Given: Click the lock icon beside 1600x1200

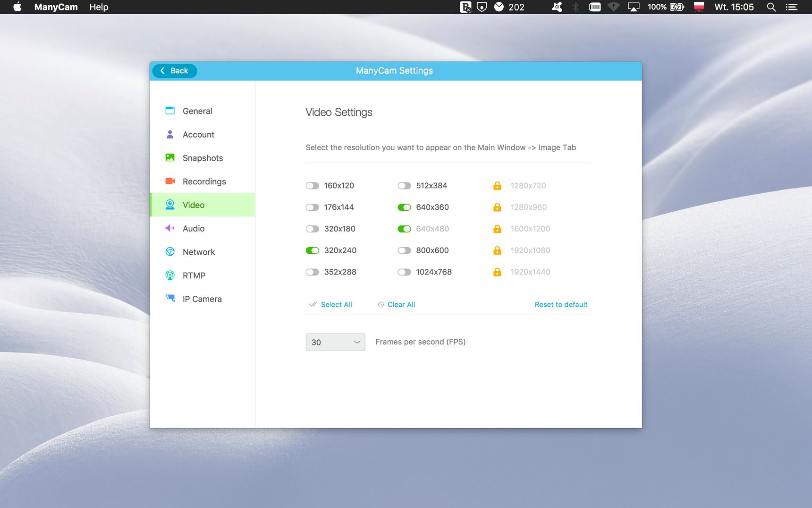Looking at the screenshot, I should pos(497,229).
